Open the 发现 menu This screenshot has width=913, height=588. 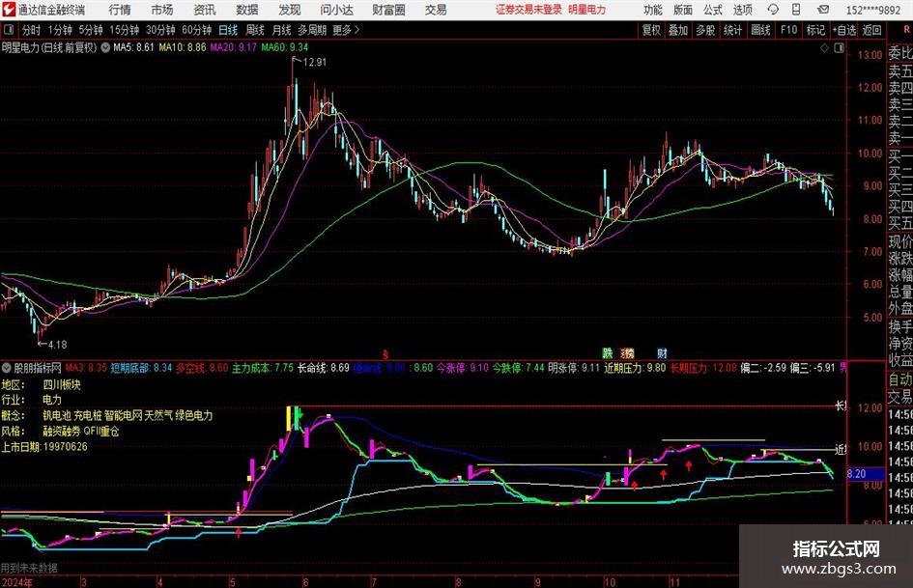click(x=290, y=10)
